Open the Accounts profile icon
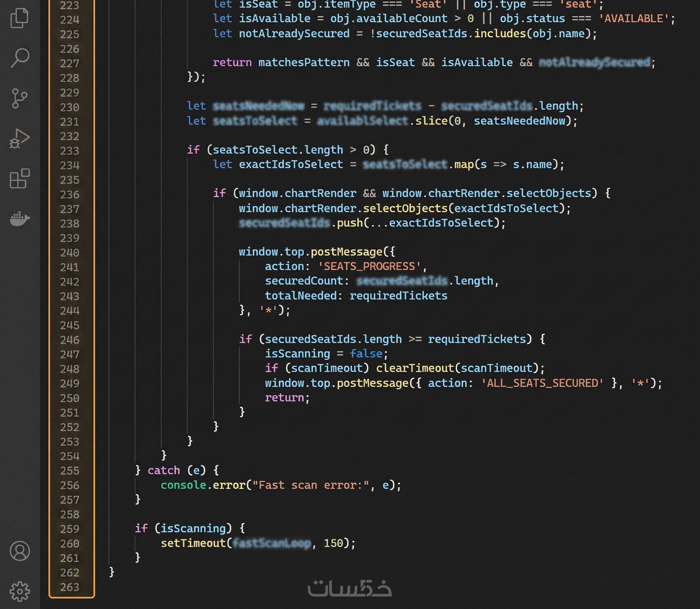The width and height of the screenshot is (700, 609). [x=20, y=551]
